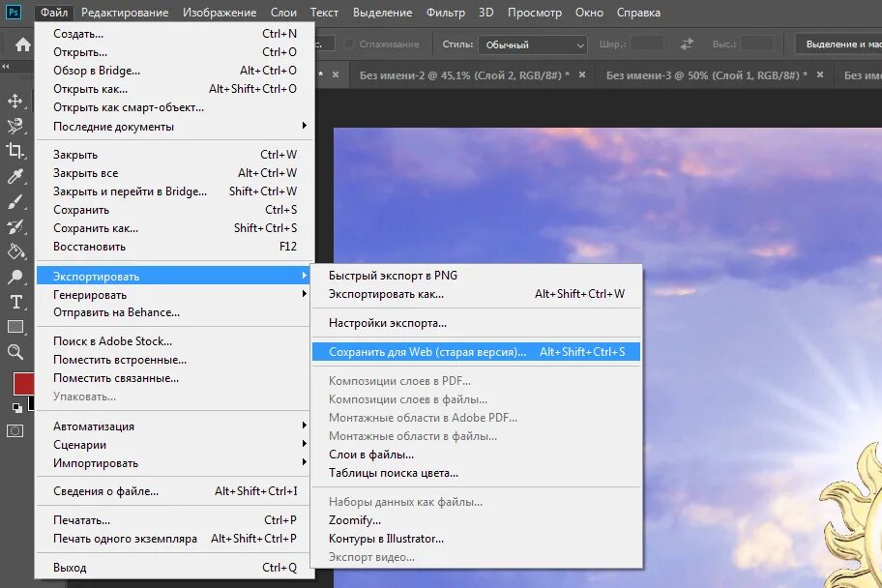Choose Восстановить menu item
882x588 pixels.
[x=175, y=247]
